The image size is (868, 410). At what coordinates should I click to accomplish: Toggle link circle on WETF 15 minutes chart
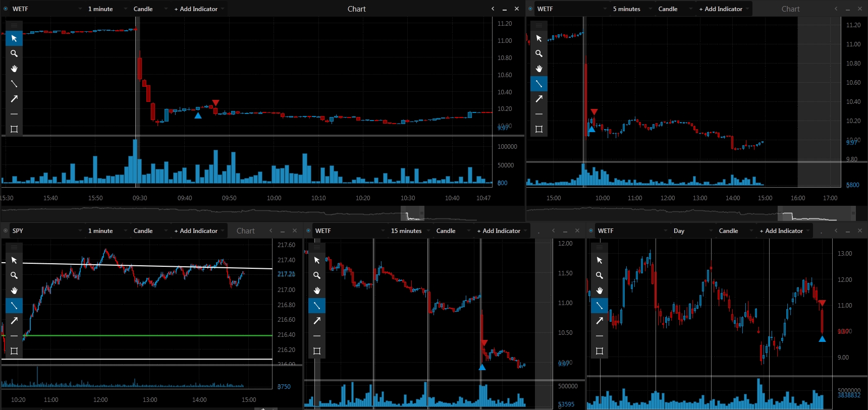click(308, 231)
